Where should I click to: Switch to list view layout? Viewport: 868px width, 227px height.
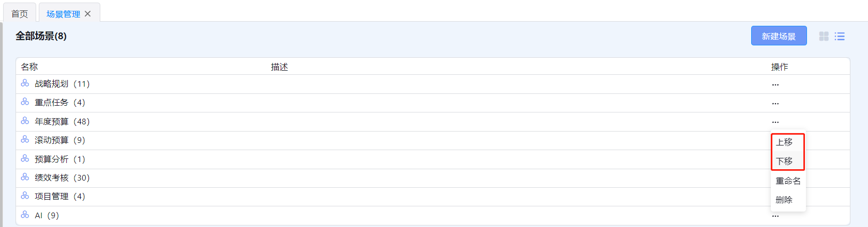coord(840,36)
